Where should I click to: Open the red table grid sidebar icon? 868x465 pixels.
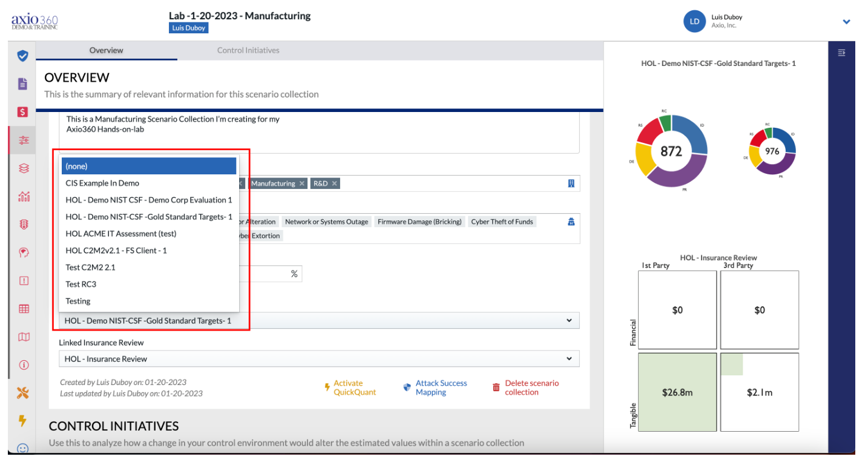point(24,309)
